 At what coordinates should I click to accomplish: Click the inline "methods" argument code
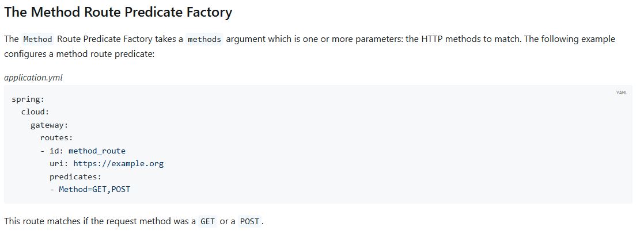tap(204, 39)
